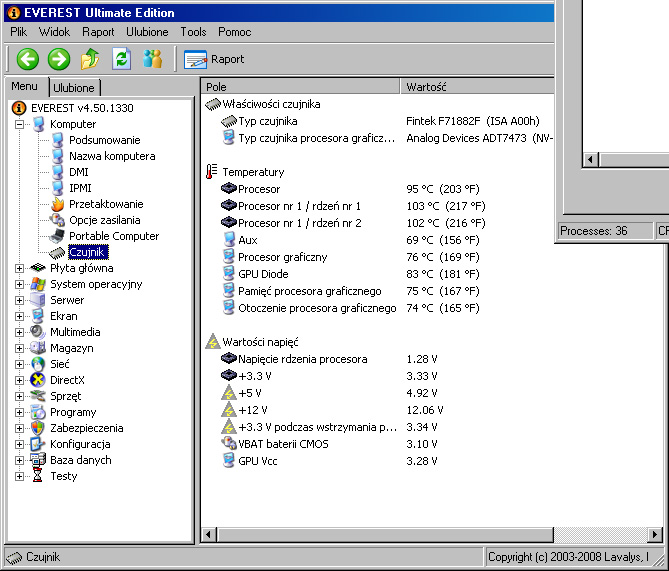Click the Pole column header
The width and height of the screenshot is (669, 571).
(x=300, y=87)
